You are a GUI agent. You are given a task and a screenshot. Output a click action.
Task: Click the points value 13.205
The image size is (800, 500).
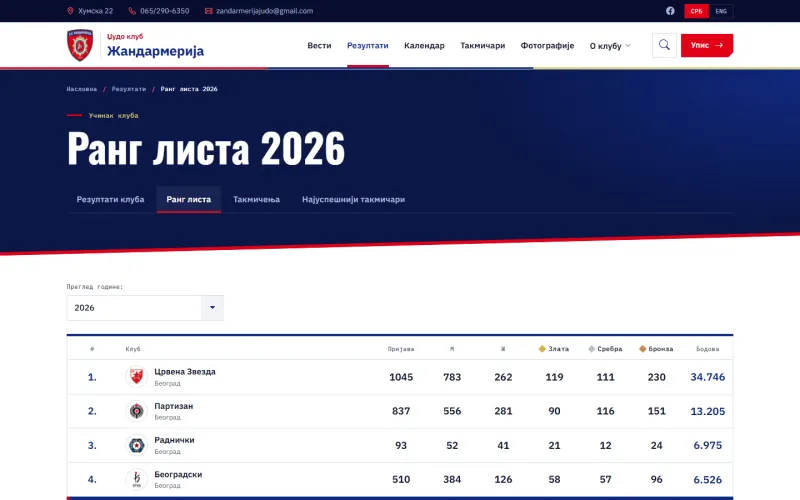(x=708, y=411)
